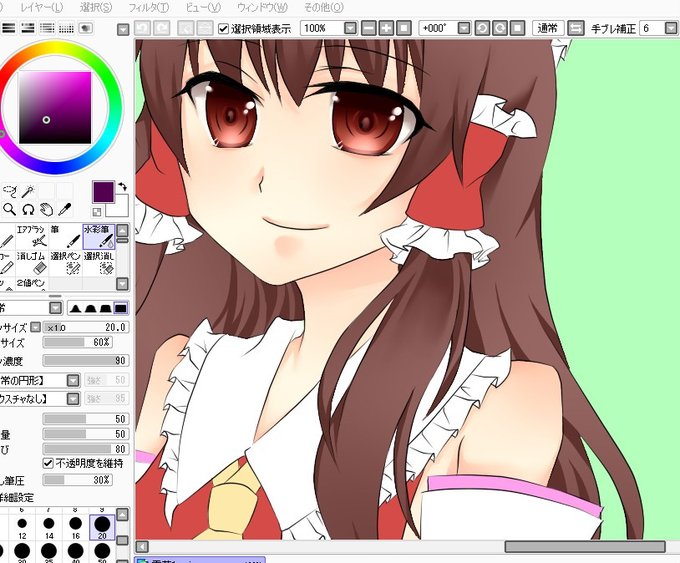Choose the 水彩筆 watercolor brush tool

point(99,236)
